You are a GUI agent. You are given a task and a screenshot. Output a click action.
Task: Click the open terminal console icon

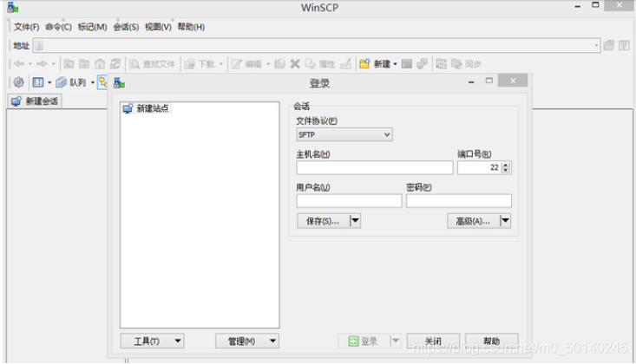(x=406, y=63)
